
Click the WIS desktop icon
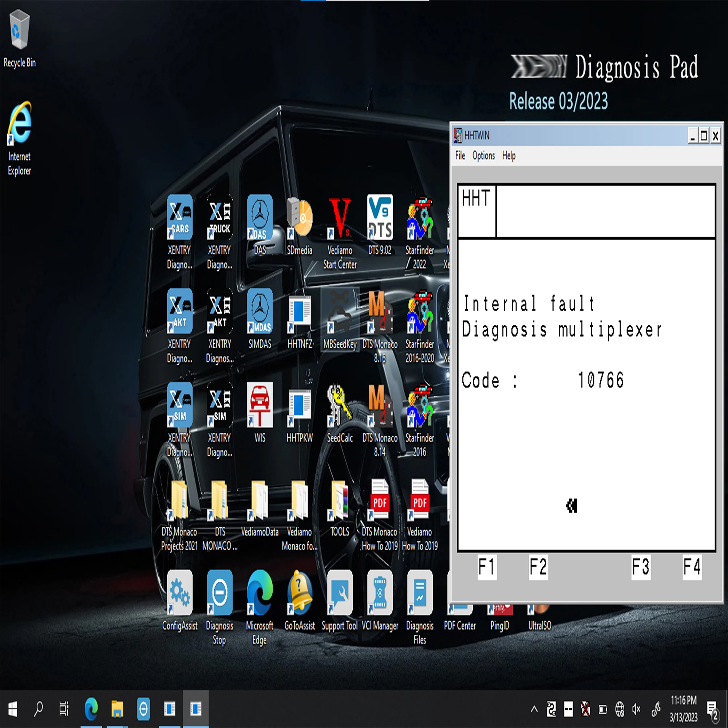(x=260, y=413)
